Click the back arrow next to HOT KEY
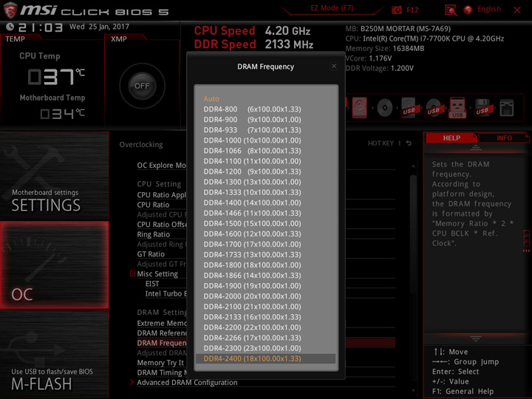532x399 pixels. click(409, 143)
